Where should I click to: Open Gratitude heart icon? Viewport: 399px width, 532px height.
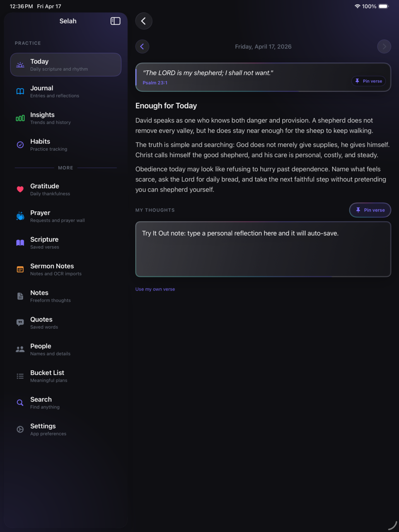tap(20, 189)
